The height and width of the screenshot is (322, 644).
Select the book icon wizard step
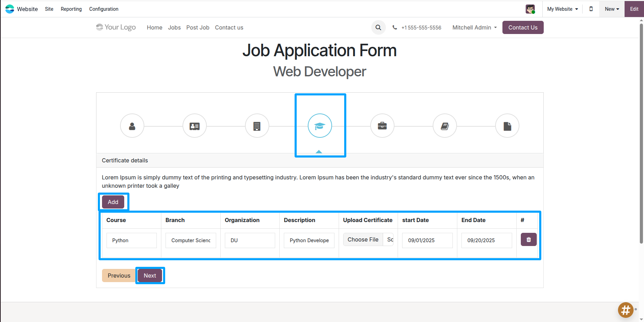pyautogui.click(x=444, y=126)
